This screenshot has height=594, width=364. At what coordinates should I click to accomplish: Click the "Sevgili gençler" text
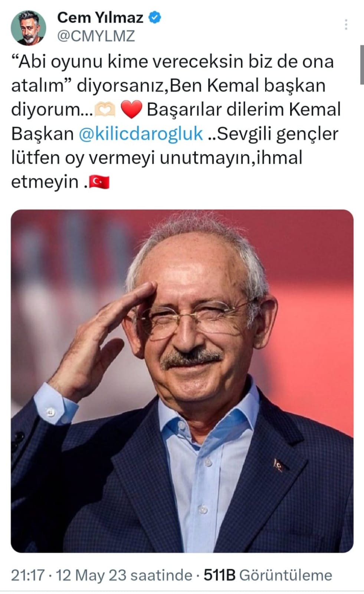point(278,134)
